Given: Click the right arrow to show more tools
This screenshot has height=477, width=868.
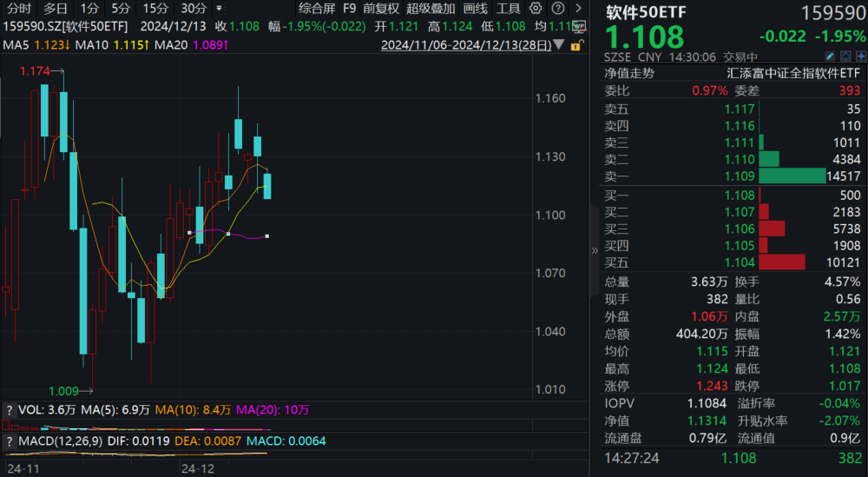Looking at the screenshot, I should [578, 9].
